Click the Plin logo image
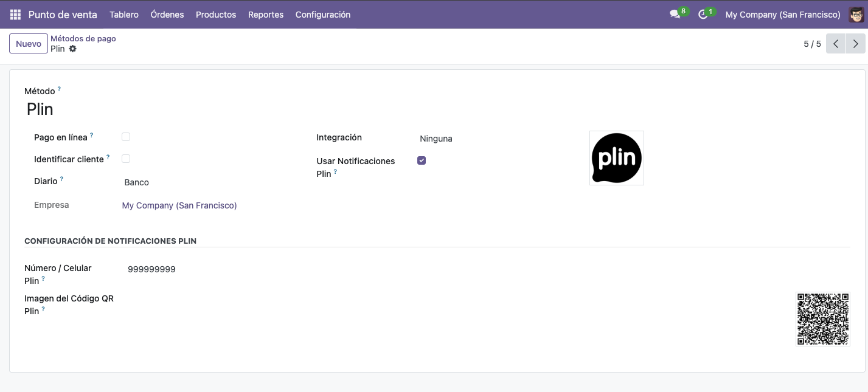This screenshot has width=868, height=392. click(617, 158)
